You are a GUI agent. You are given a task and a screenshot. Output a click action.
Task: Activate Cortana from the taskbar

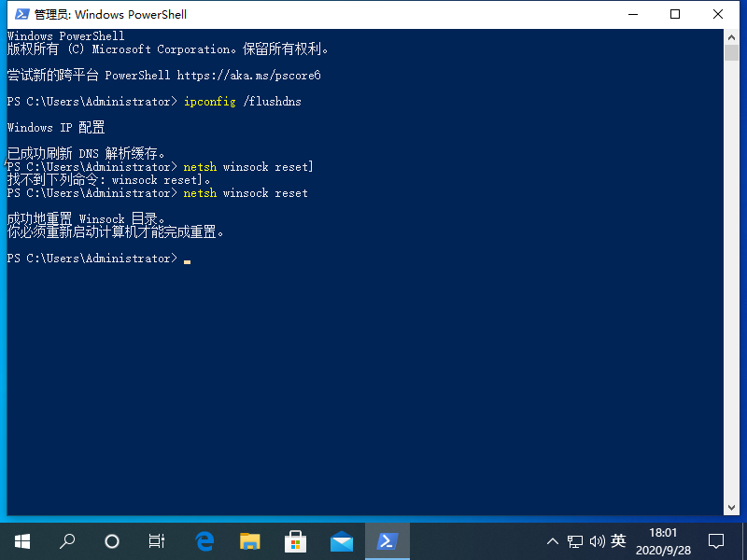(x=111, y=540)
